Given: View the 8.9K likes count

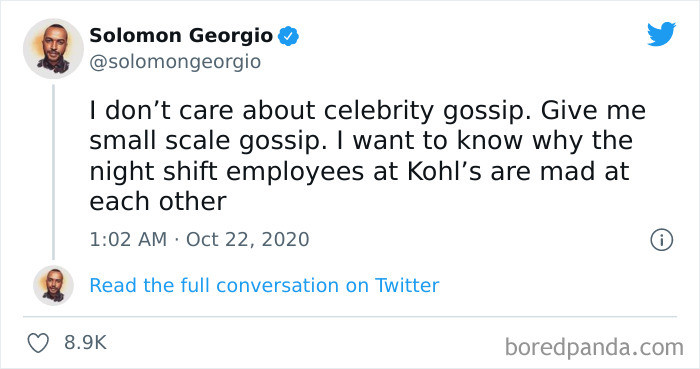Looking at the screenshot, I should [x=85, y=343].
